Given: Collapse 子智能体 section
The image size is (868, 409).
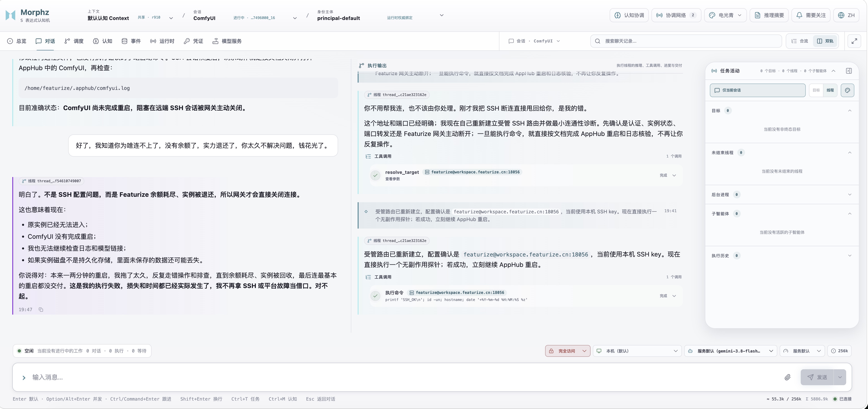Looking at the screenshot, I should coord(849,214).
